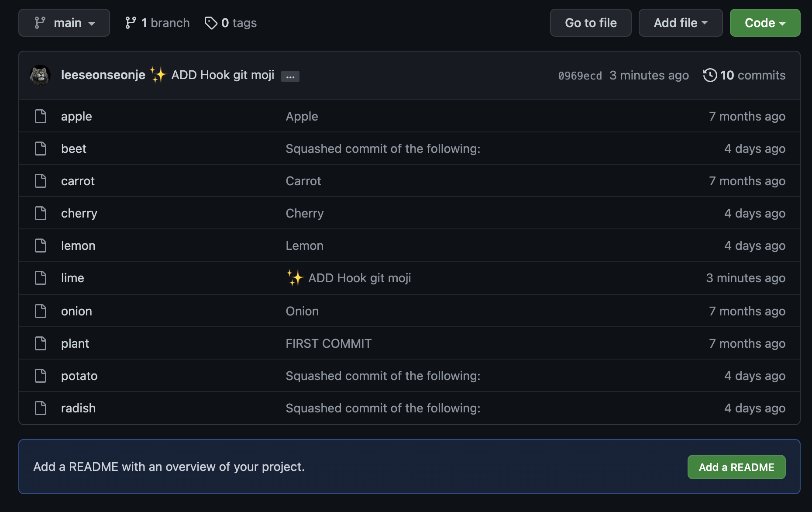Click the file icon next to radish
Viewport: 812px width, 512px height.
click(x=41, y=408)
